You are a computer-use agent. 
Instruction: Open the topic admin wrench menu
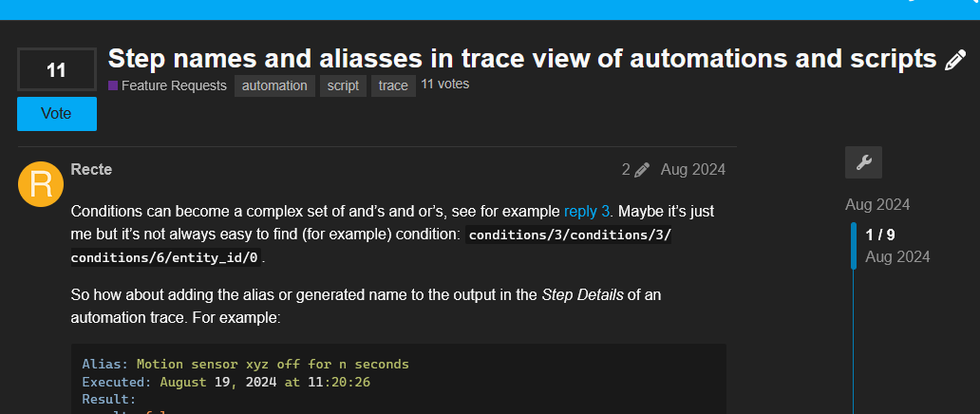(x=863, y=162)
